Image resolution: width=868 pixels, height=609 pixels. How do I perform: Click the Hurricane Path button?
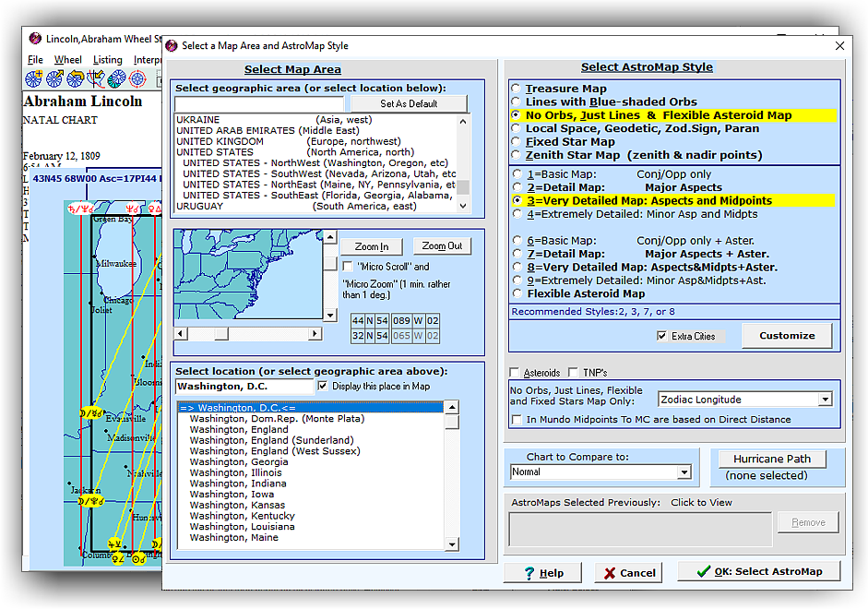(x=772, y=459)
